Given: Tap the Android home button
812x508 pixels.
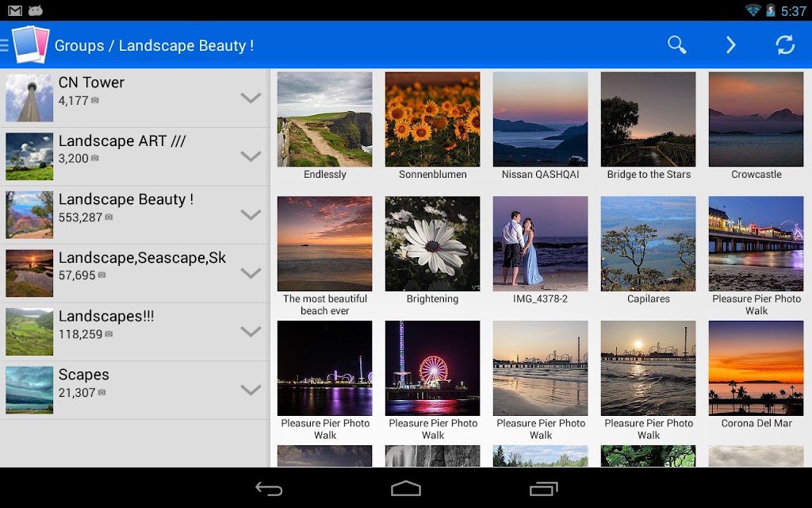Looking at the screenshot, I should click(405, 488).
